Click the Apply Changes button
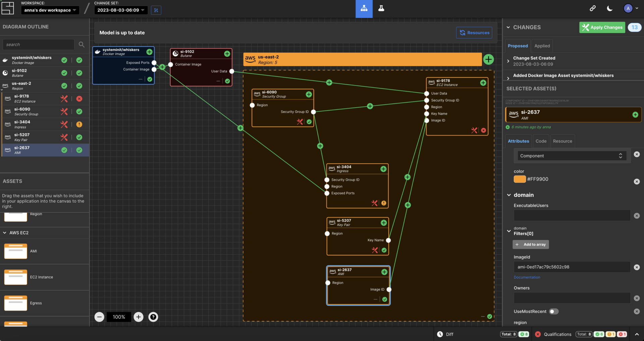Image resolution: width=644 pixels, height=341 pixels. click(602, 27)
